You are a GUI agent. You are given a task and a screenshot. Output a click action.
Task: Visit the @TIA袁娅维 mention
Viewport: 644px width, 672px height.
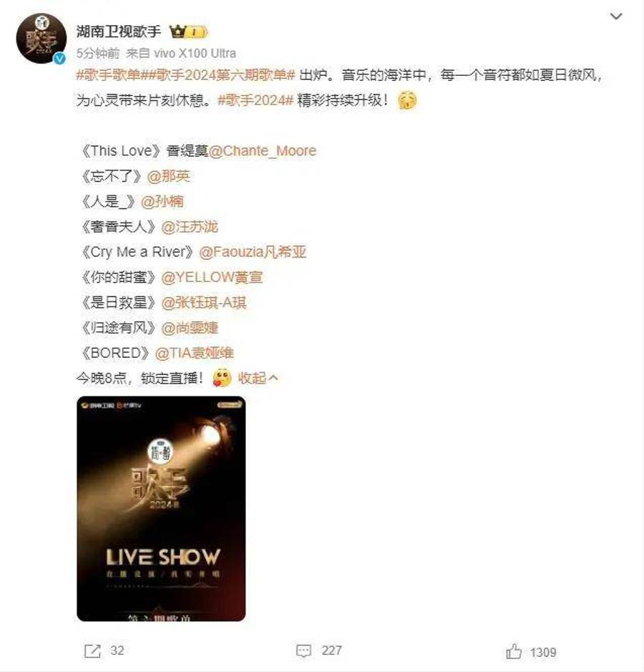click(195, 353)
